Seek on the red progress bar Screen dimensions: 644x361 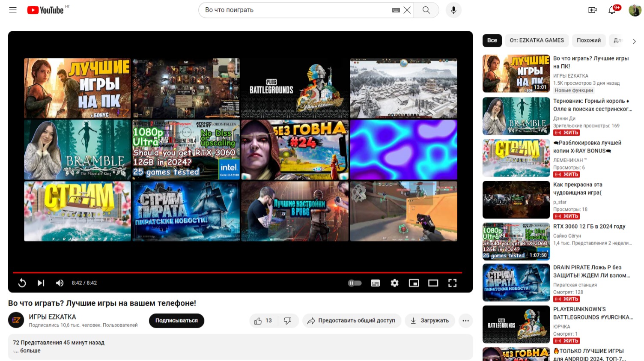[x=237, y=272]
